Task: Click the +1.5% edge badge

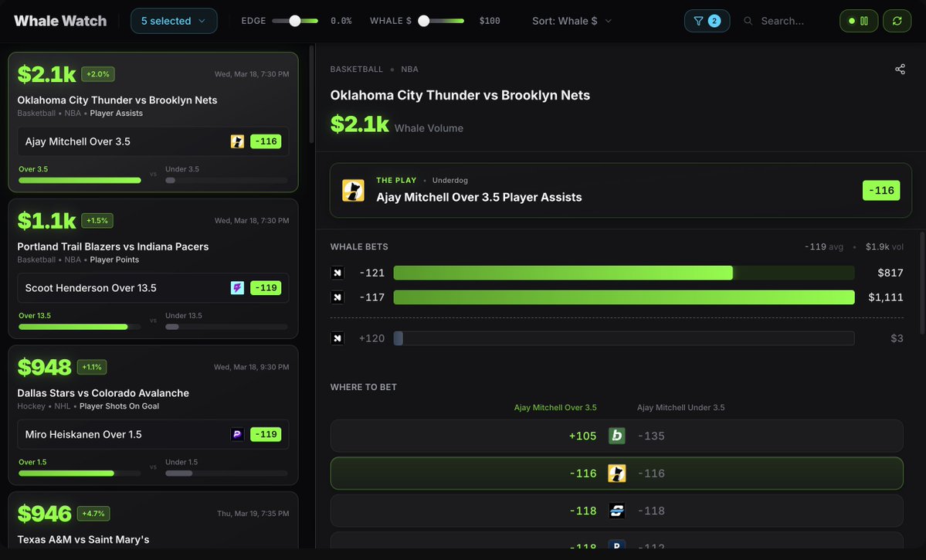Action: (x=97, y=220)
